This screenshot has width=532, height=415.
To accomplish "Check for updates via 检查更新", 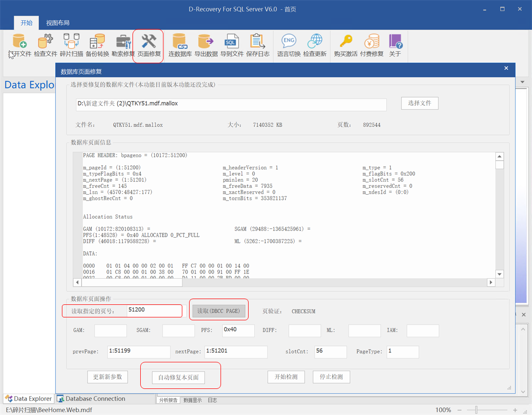I will pyautogui.click(x=314, y=45).
